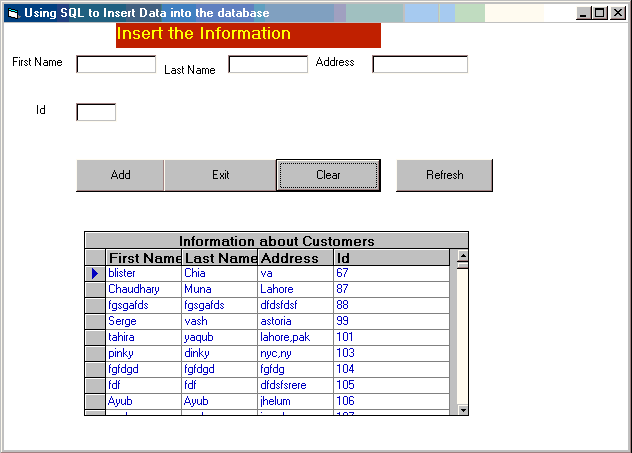Click the First Name input field
The height and width of the screenshot is (453, 632).
click(116, 64)
